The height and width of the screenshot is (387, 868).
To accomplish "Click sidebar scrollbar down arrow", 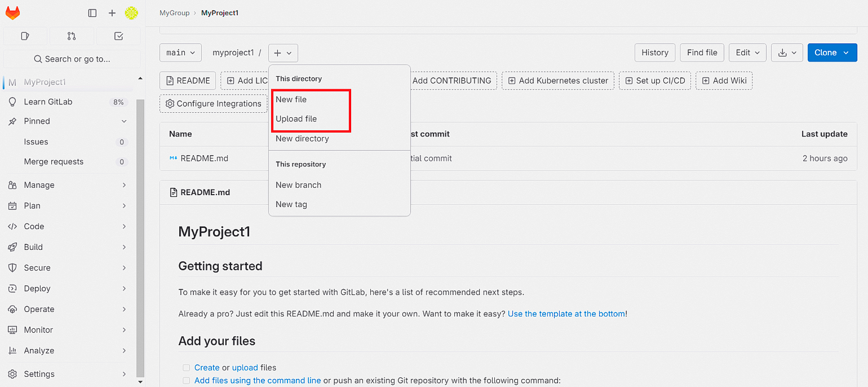I will pyautogui.click(x=140, y=382).
